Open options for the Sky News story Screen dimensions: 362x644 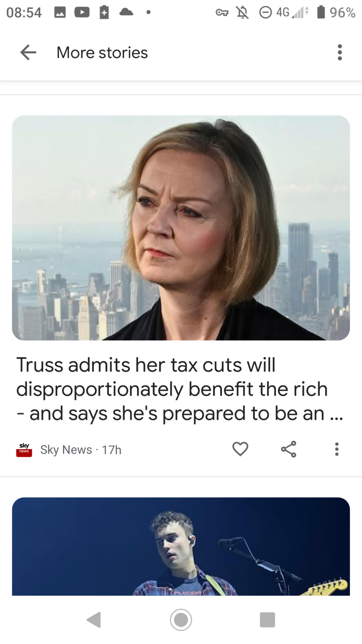pos(337,449)
